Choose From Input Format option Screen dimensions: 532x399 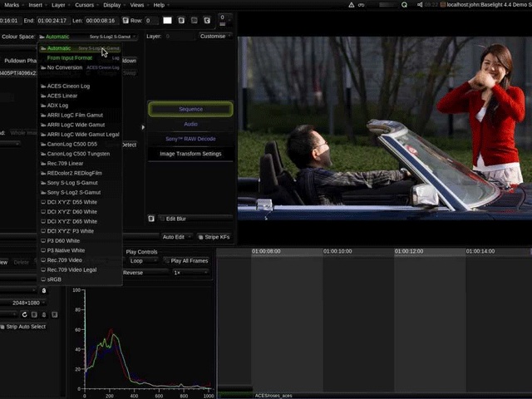point(80,58)
